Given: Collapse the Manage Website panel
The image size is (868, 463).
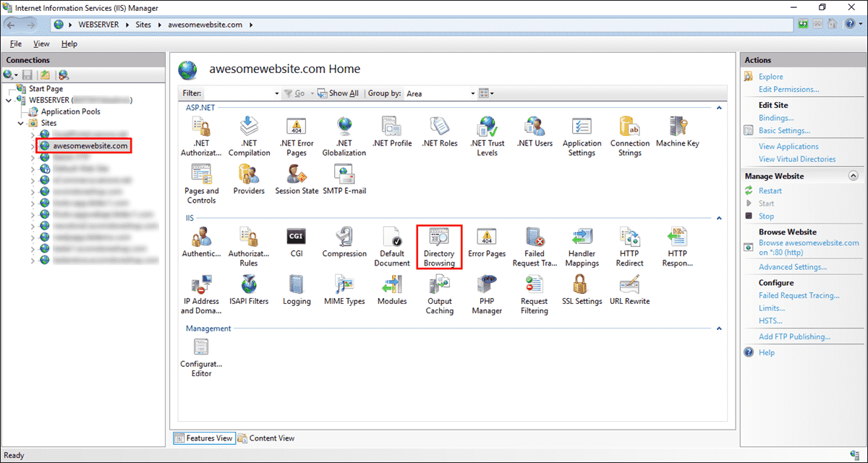Looking at the screenshot, I should [854, 175].
